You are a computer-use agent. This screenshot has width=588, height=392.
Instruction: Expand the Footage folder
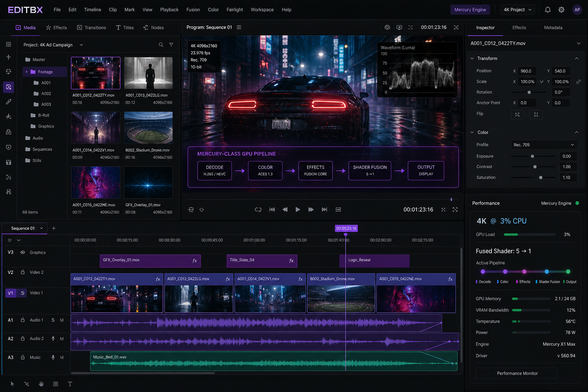(26, 72)
